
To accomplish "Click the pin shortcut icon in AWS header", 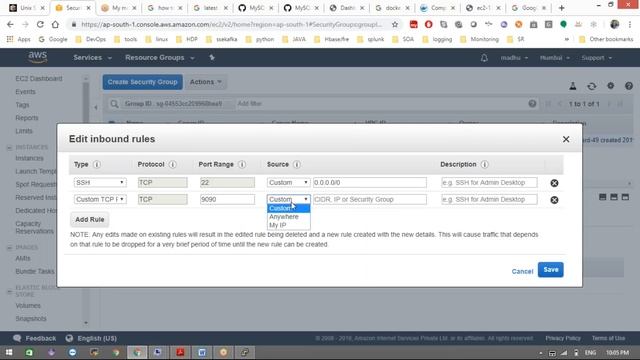I will 212,58.
